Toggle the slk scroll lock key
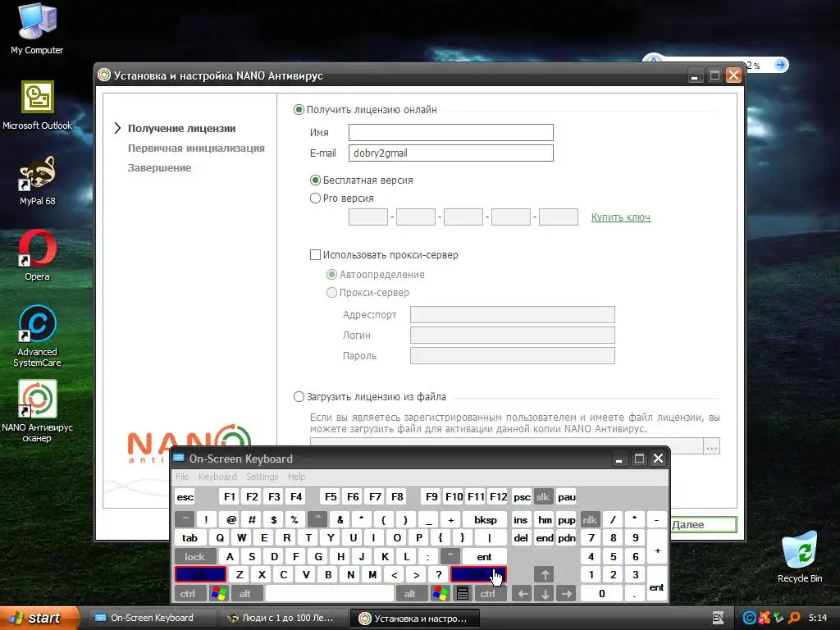840x630 pixels. pos(543,496)
